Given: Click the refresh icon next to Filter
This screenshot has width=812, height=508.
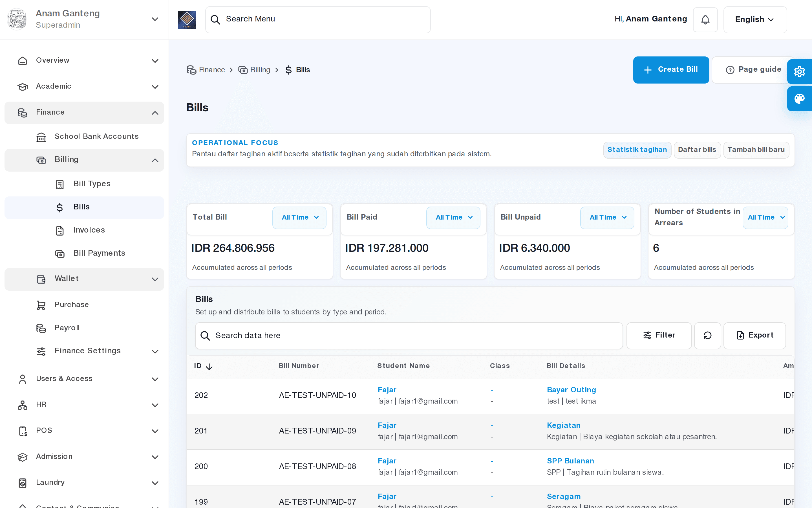Looking at the screenshot, I should click(x=707, y=335).
